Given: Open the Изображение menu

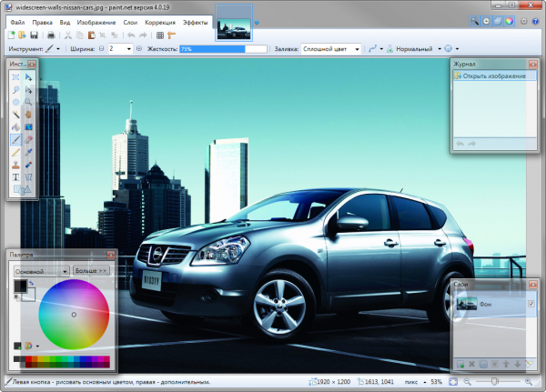Looking at the screenshot, I should (96, 22).
